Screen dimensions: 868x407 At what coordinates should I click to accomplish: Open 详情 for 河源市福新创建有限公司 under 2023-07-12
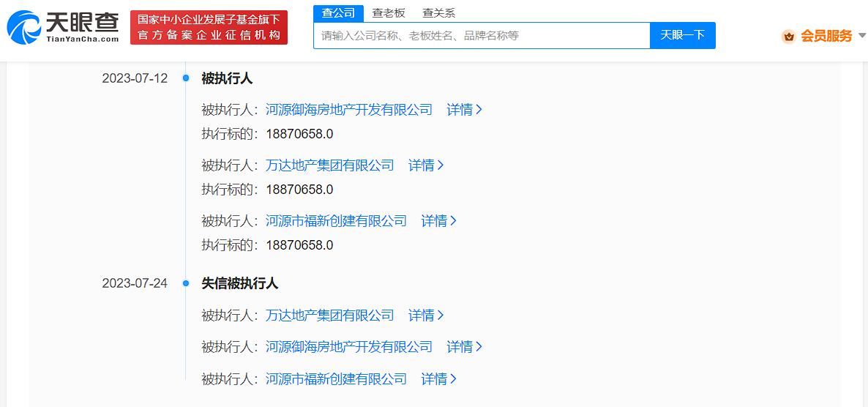click(x=439, y=221)
